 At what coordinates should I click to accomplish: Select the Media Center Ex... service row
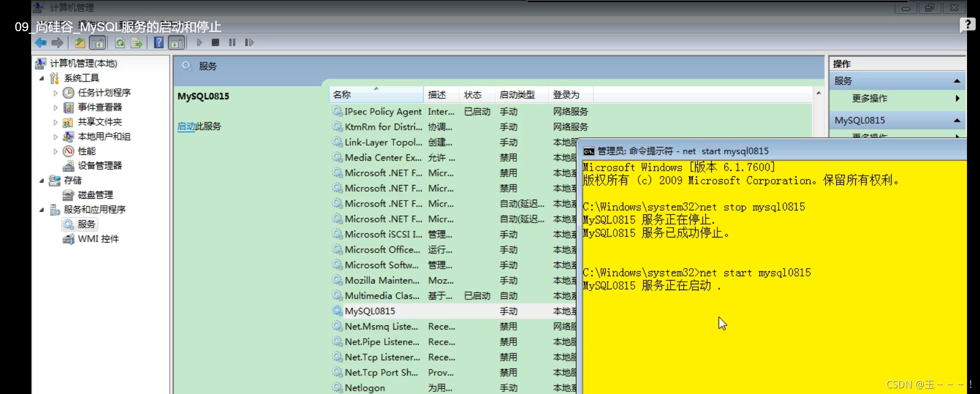pyautogui.click(x=453, y=157)
